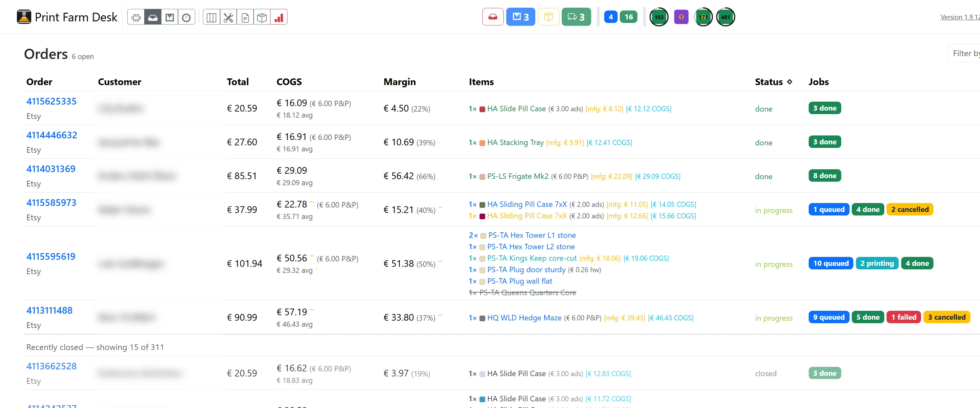The image size is (980, 408).
Task: Click the Margin column header
Action: point(399,82)
